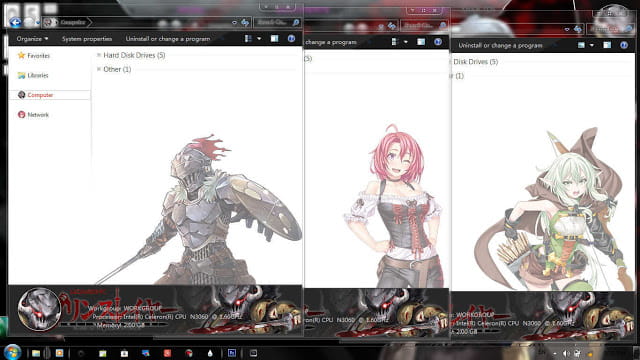The height and width of the screenshot is (360, 640).
Task: Collapse the Other group
Action: [x=99, y=69]
